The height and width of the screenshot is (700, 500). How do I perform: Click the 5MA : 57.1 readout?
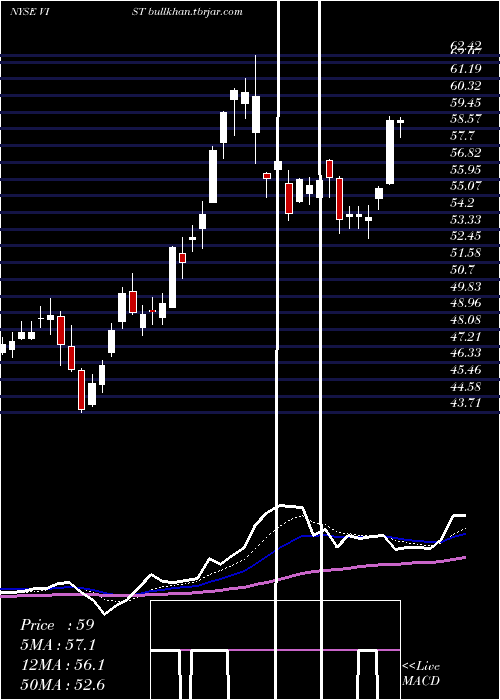point(58,645)
